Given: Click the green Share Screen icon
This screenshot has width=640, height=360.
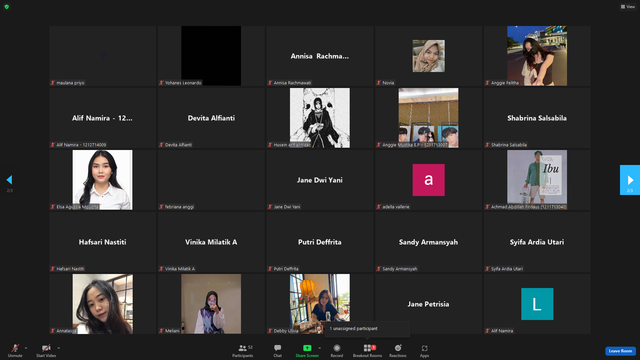Looking at the screenshot, I should click(x=307, y=348).
